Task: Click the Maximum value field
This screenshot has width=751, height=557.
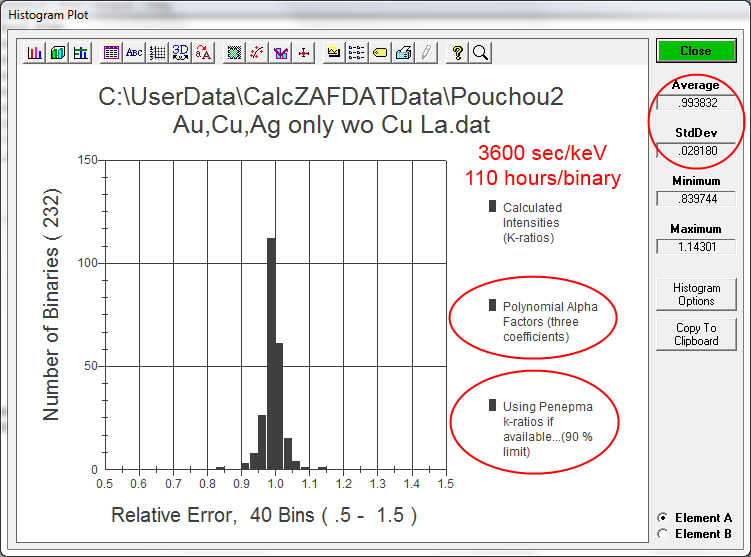Action: [696, 246]
